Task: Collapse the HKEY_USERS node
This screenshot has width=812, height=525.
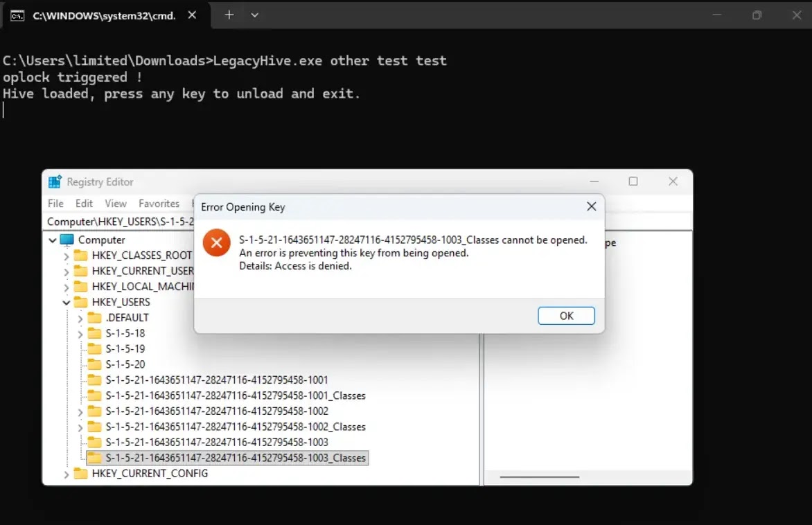Action: click(x=67, y=303)
